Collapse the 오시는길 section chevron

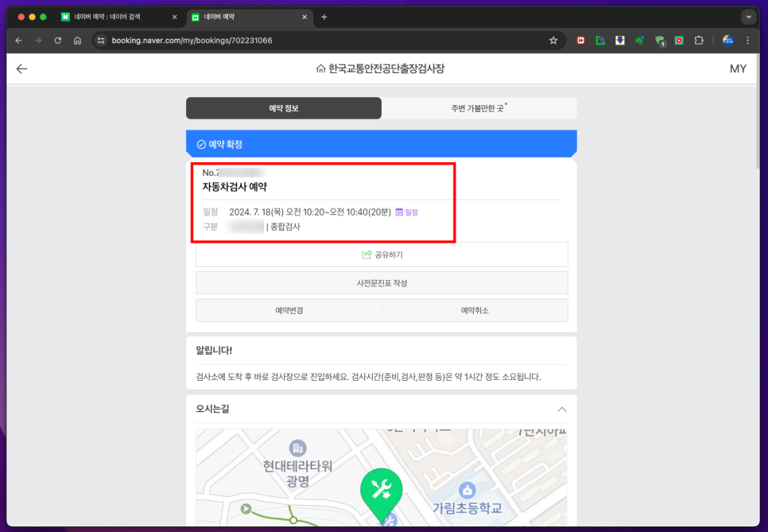(x=562, y=410)
